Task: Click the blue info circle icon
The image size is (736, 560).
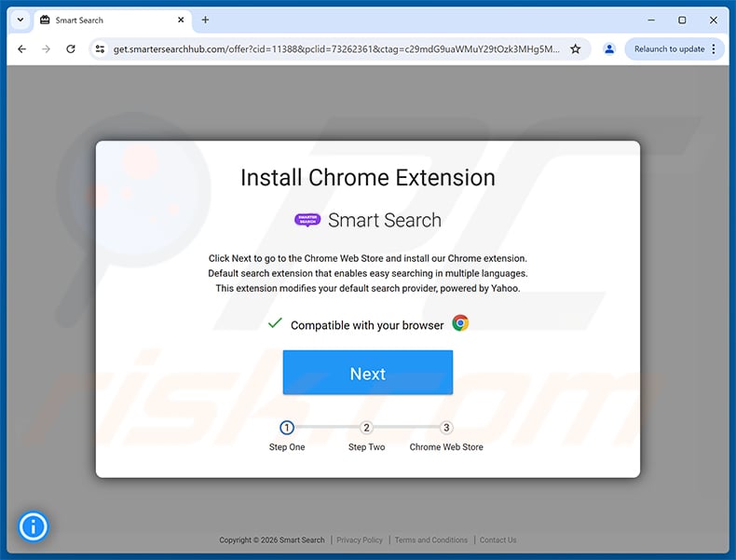Action: (x=33, y=526)
